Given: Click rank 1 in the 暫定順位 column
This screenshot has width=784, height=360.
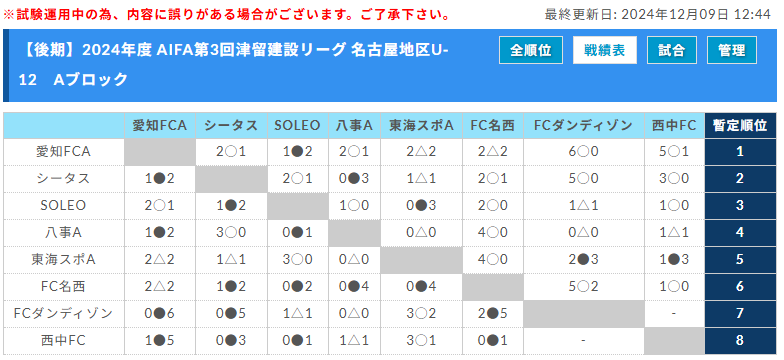Looking at the screenshot, I should click(740, 152).
